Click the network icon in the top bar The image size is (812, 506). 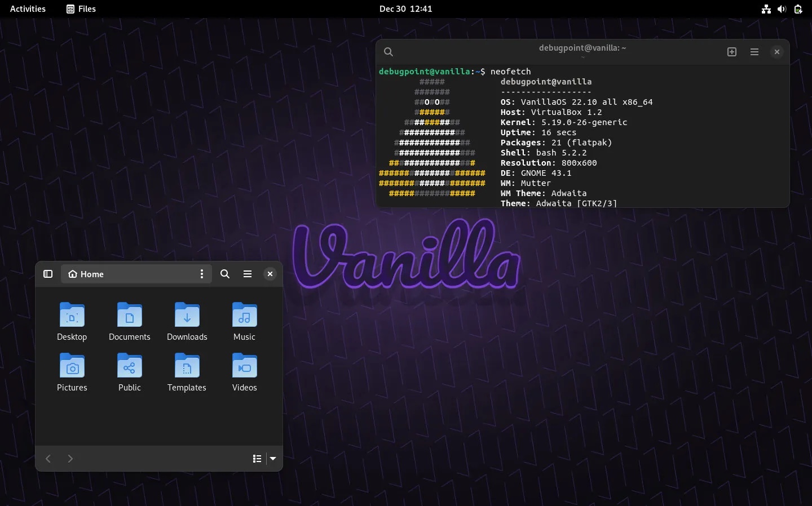coord(765,9)
